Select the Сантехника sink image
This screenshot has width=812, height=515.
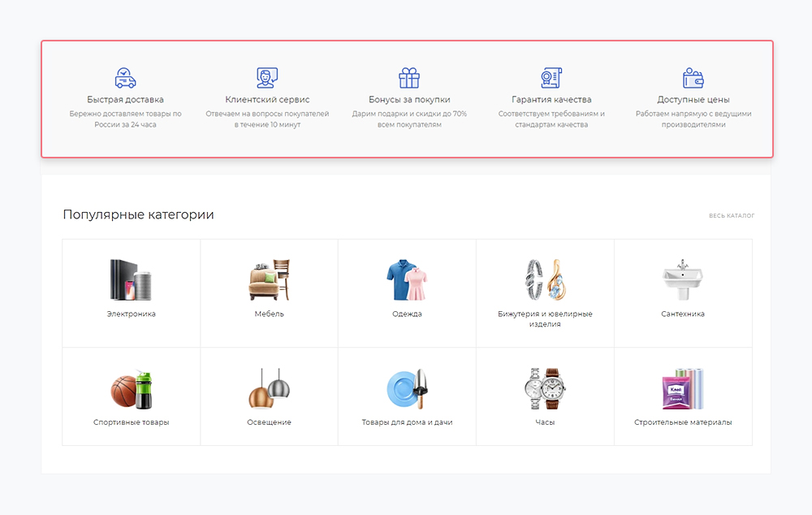coord(683,280)
